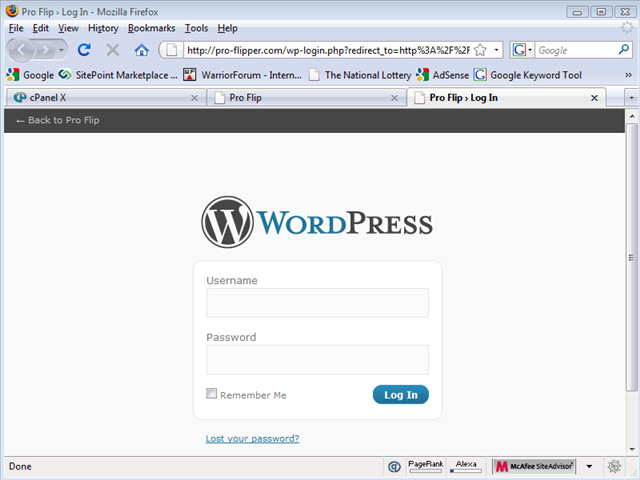Screen dimensions: 640x480
Task: Click the Back to Pro Flip link
Action: 58,120
